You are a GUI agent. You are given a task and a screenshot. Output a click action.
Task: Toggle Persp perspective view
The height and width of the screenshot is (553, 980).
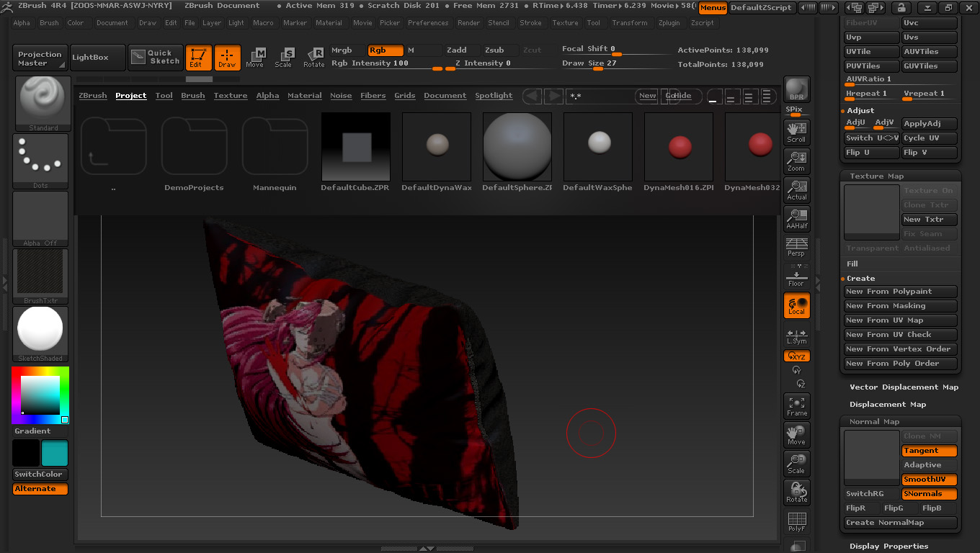pos(796,247)
